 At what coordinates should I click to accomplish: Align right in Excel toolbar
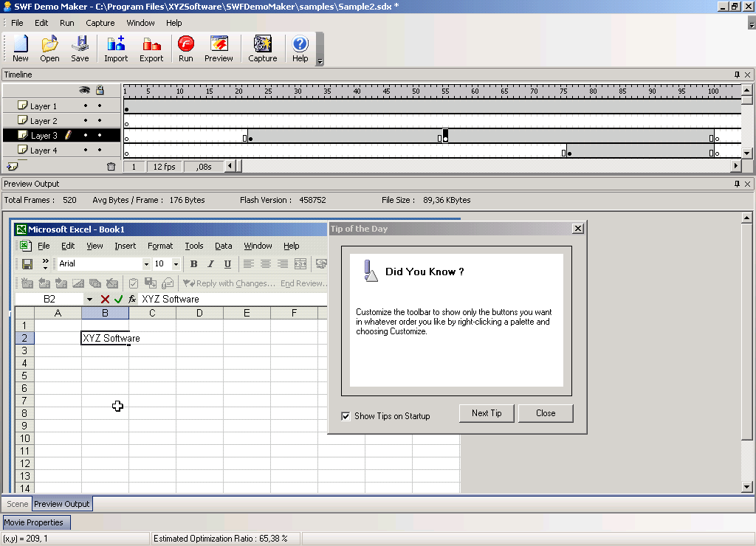click(x=283, y=263)
